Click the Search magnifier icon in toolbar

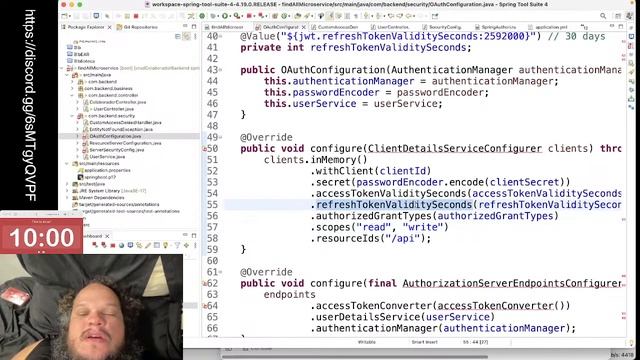click(x=603, y=16)
